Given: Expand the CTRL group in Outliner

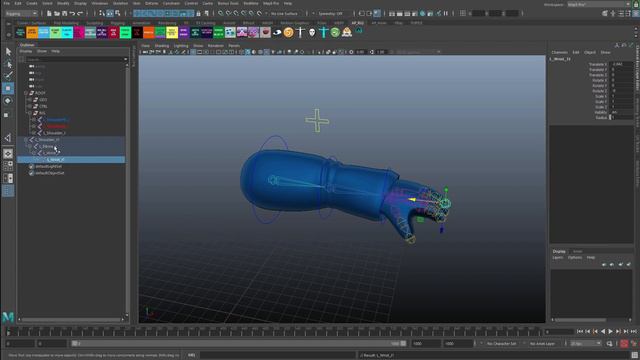Looking at the screenshot, I should tap(29, 107).
